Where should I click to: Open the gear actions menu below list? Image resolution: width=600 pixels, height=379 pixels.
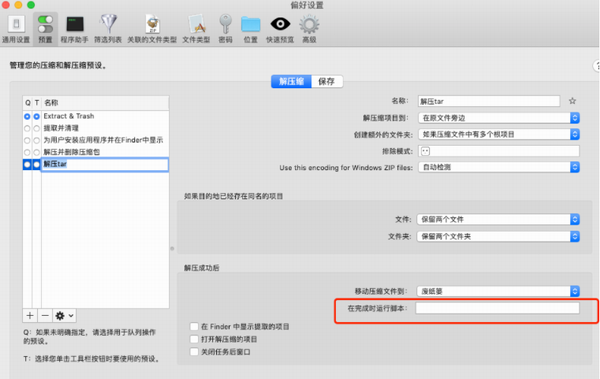point(64,316)
